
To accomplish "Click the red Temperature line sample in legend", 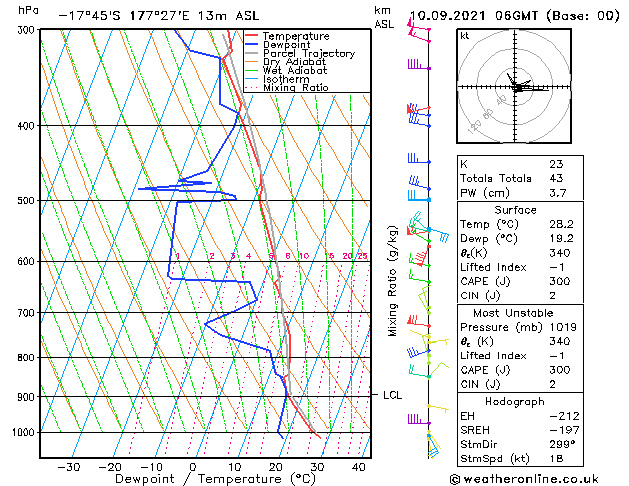I will click(252, 36).
